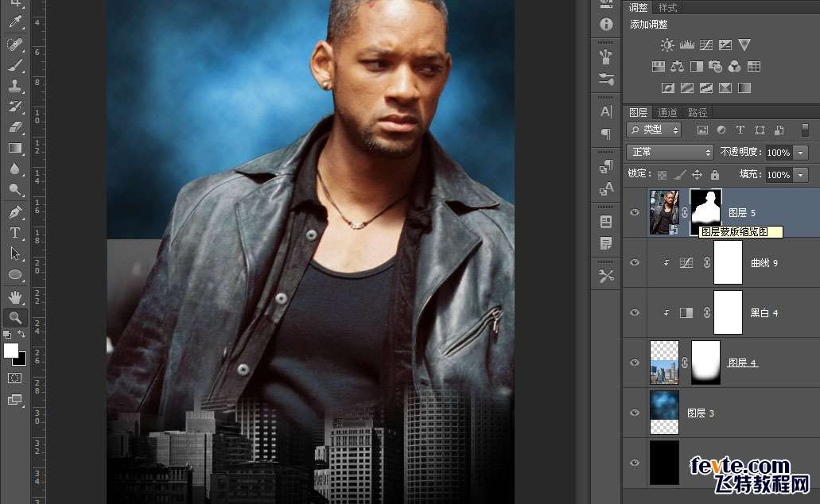
Task: Add an Exposure adjustment
Action: coord(725,45)
